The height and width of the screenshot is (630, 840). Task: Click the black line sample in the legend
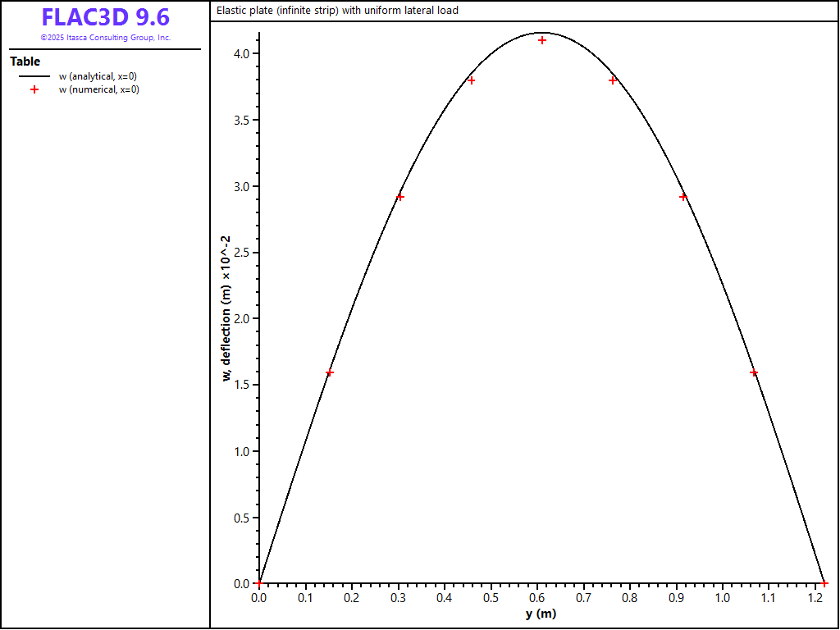click(x=34, y=76)
